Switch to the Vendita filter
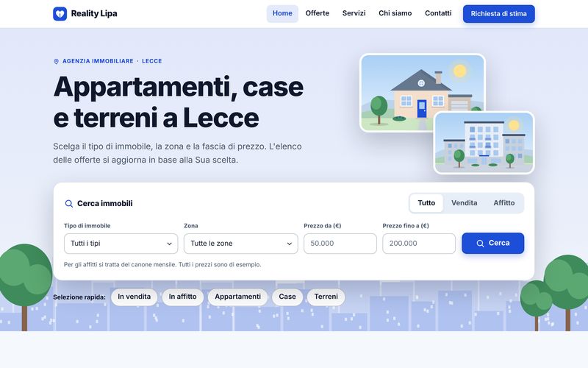Screen dimensions: 588x368 465,203
